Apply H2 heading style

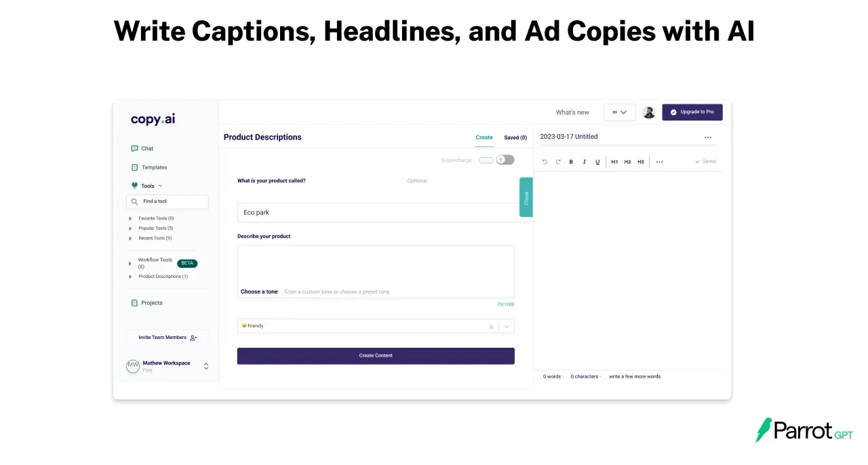click(628, 162)
